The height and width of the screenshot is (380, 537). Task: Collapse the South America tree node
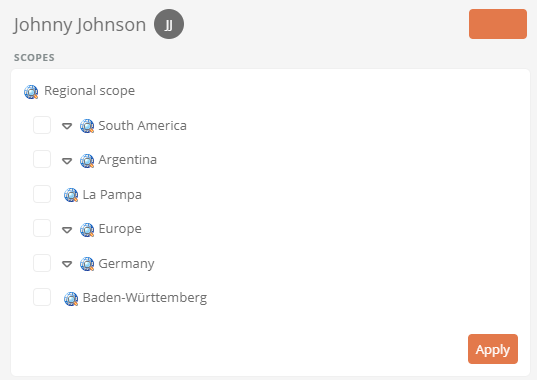(x=67, y=126)
